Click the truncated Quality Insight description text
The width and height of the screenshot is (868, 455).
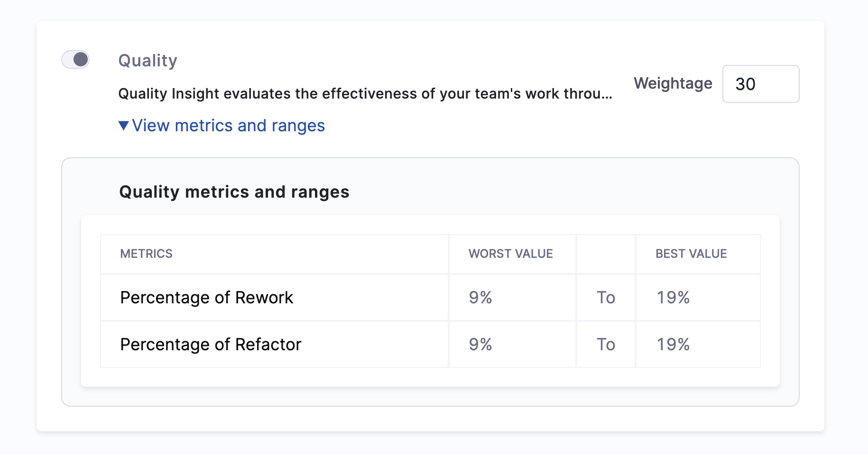coord(365,94)
